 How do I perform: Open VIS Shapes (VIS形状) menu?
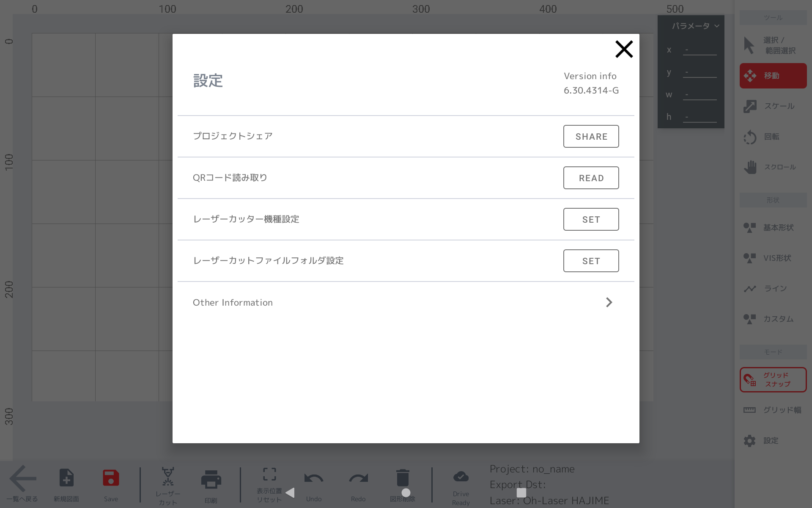click(x=773, y=258)
